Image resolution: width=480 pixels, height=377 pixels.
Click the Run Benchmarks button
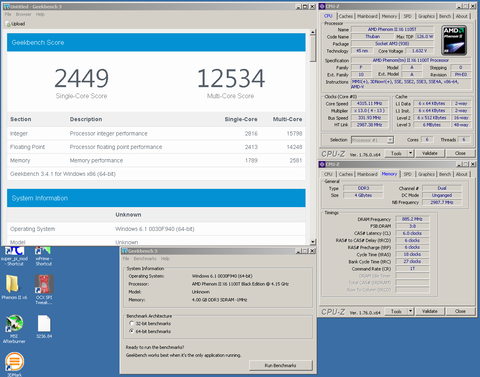pos(281,365)
